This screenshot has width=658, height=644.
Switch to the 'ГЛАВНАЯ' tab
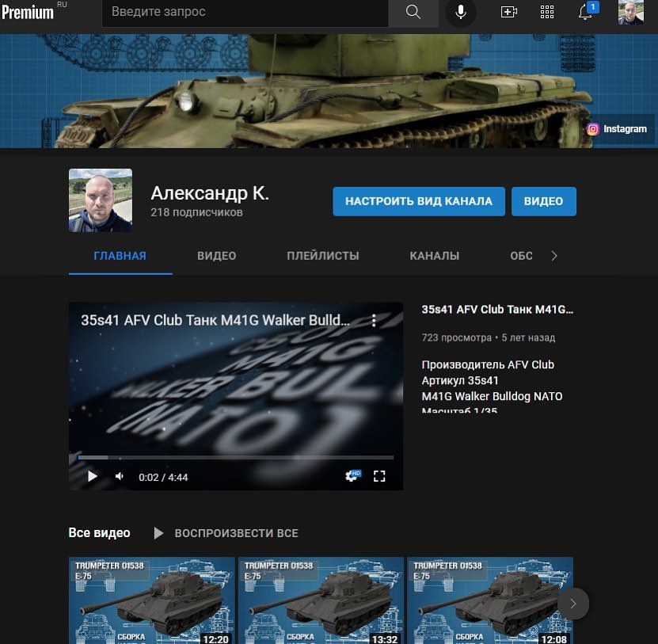(120, 256)
